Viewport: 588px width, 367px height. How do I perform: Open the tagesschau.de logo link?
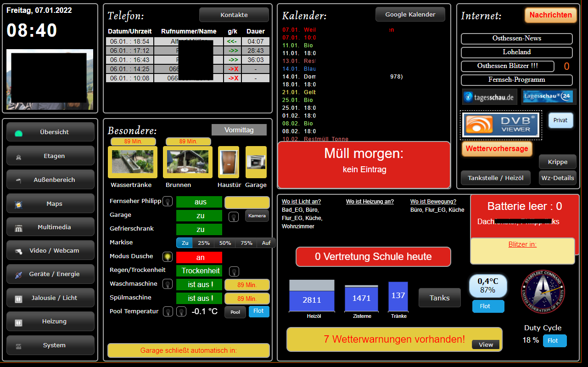tap(489, 97)
